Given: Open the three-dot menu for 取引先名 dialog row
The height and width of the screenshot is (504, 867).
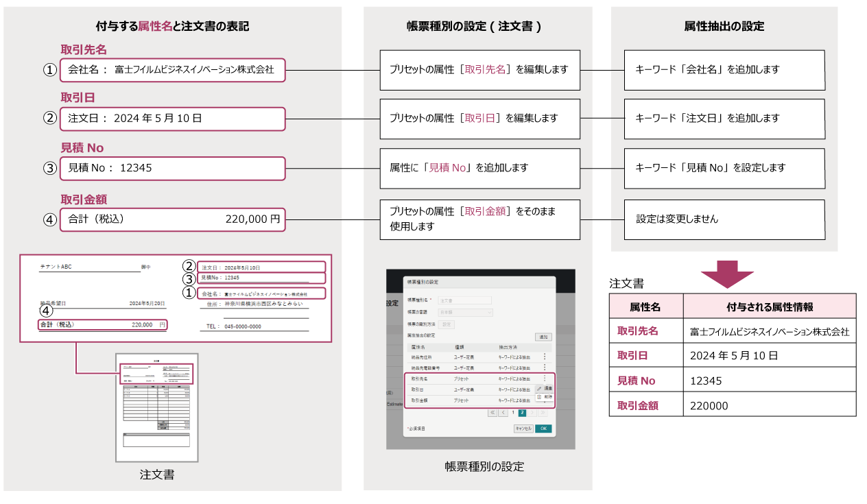Looking at the screenshot, I should click(x=545, y=379).
